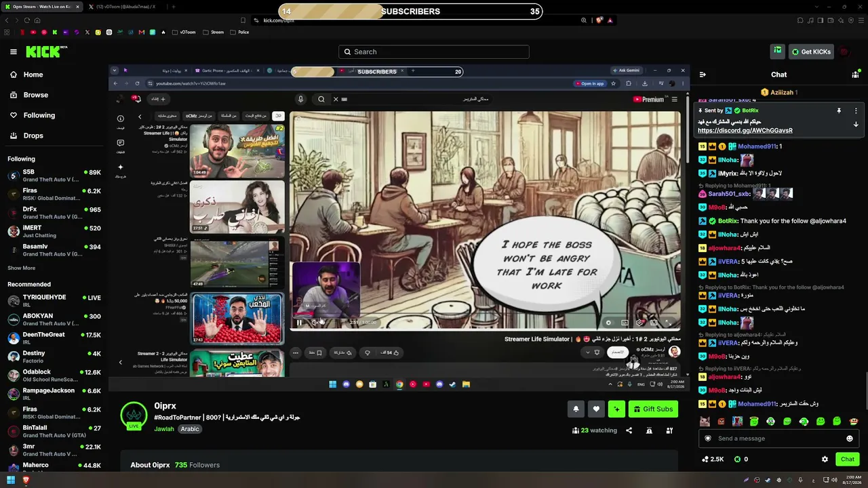The height and width of the screenshot is (488, 868).
Task: Click the Aziiizah top gifter badge
Action: pyautogui.click(x=779, y=92)
